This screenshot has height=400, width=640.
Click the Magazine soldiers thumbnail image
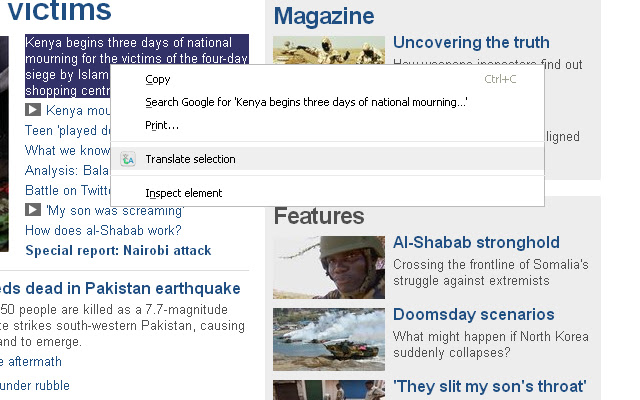point(329,50)
